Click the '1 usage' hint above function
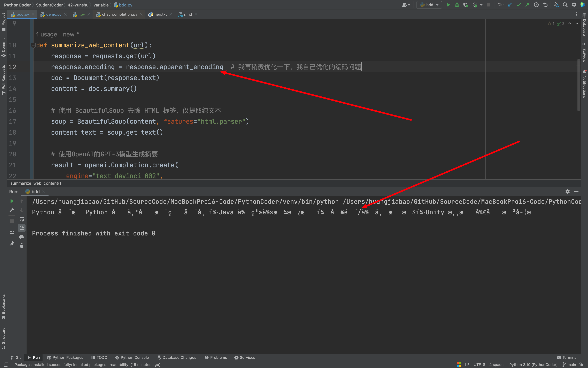 tap(46, 34)
